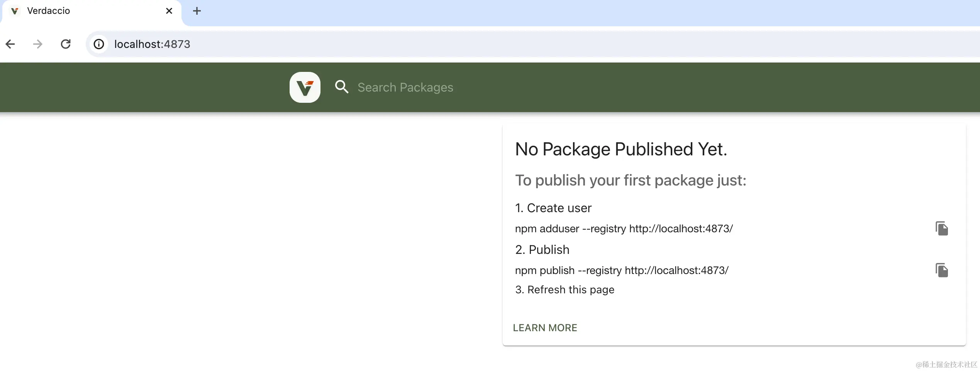Open a new browser tab
980x371 pixels.
tap(197, 11)
